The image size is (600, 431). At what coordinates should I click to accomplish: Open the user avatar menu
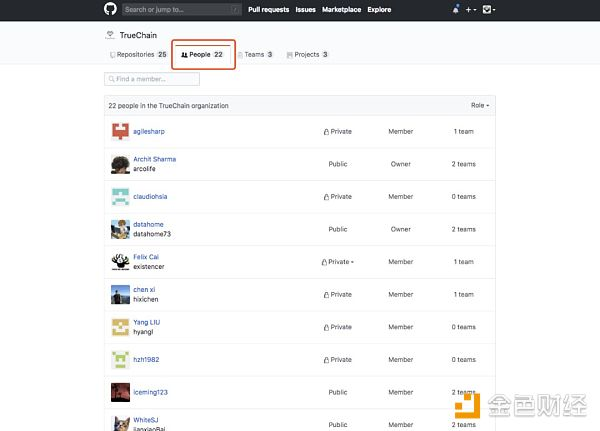(489, 10)
